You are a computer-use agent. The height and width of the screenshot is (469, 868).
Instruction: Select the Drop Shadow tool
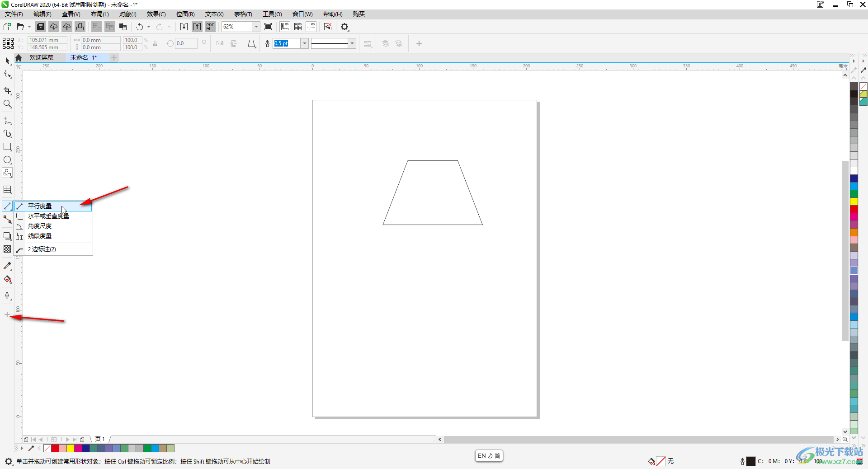(x=7, y=236)
